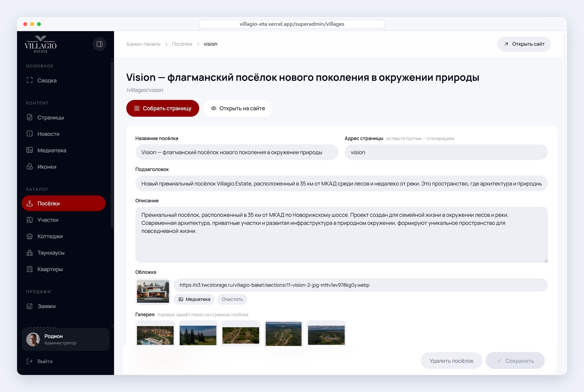Click the Открыть сайт button
584x392 pixels.
click(x=524, y=44)
